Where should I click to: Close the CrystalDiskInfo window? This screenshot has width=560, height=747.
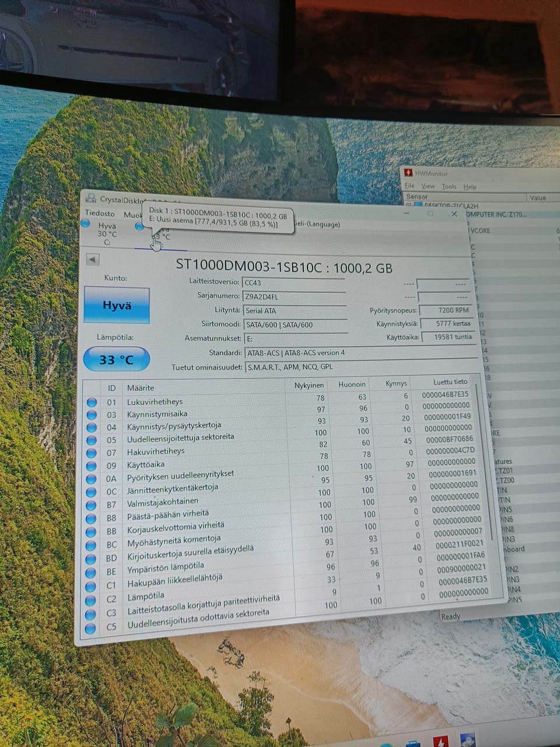coord(454,214)
